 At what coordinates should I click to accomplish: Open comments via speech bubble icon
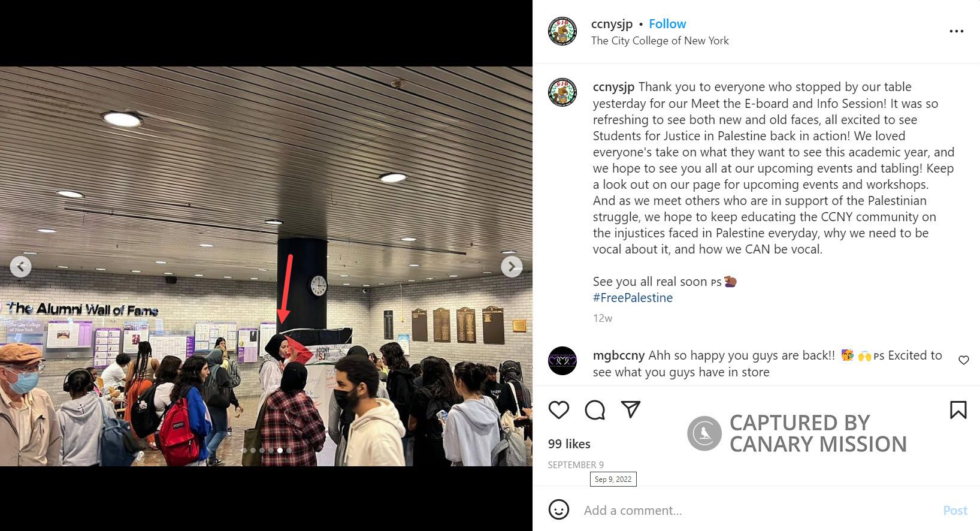pos(595,410)
